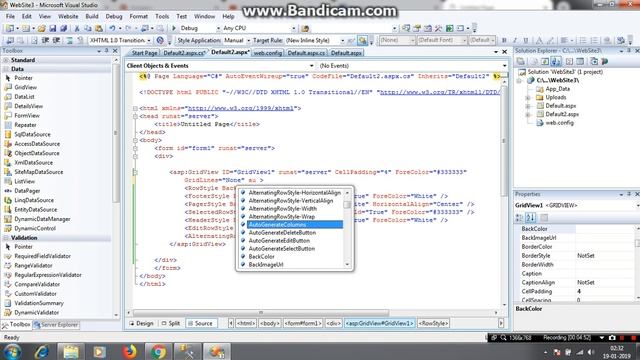The image size is (640, 360).
Task: Click the Save All toolbar icon
Action: tap(64, 28)
